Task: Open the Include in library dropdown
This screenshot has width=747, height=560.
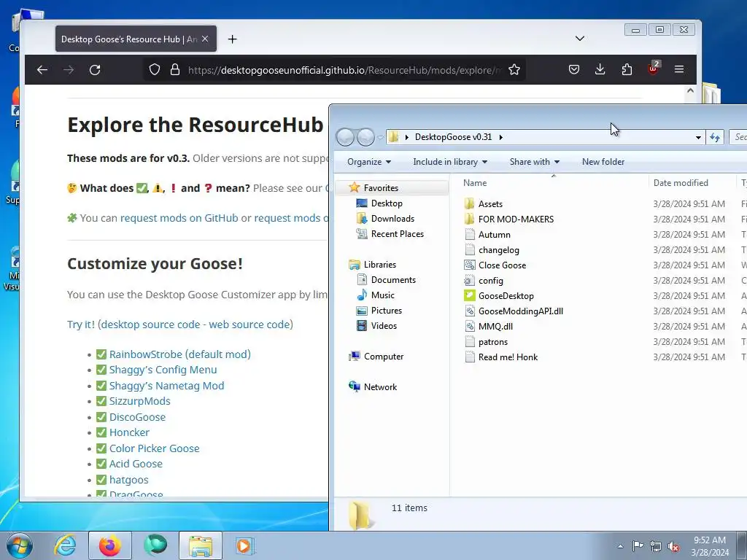Action: [450, 162]
